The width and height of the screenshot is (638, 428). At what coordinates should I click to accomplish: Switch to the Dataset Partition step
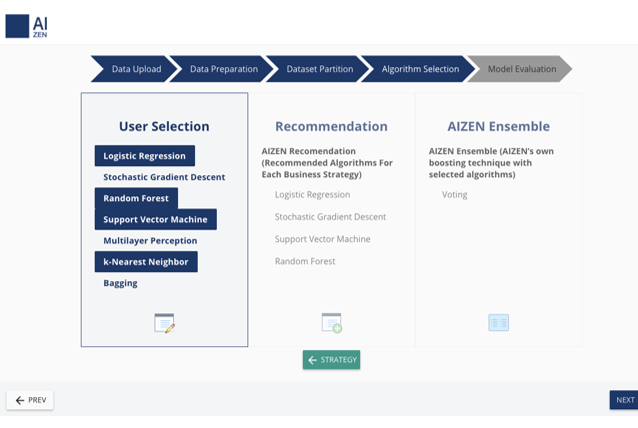click(319, 69)
